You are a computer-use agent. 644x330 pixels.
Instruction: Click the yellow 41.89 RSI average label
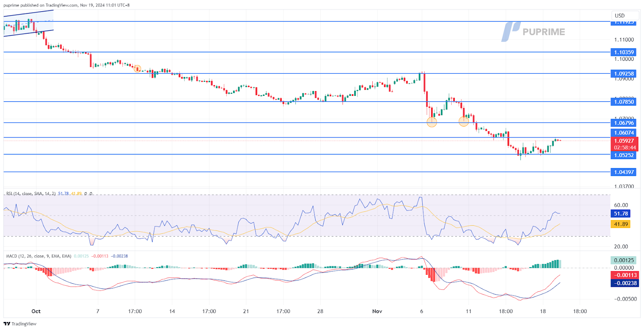pos(621,224)
